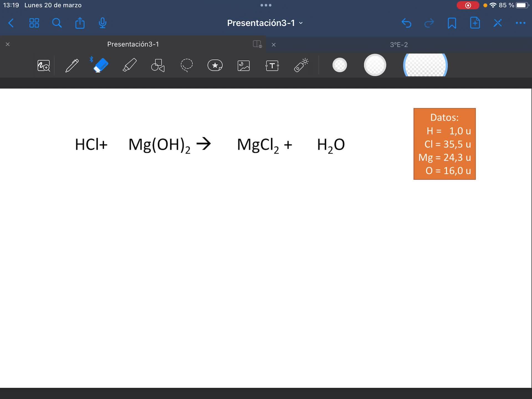Select the Pen tool
This screenshot has height=399, width=532.
tap(72, 66)
